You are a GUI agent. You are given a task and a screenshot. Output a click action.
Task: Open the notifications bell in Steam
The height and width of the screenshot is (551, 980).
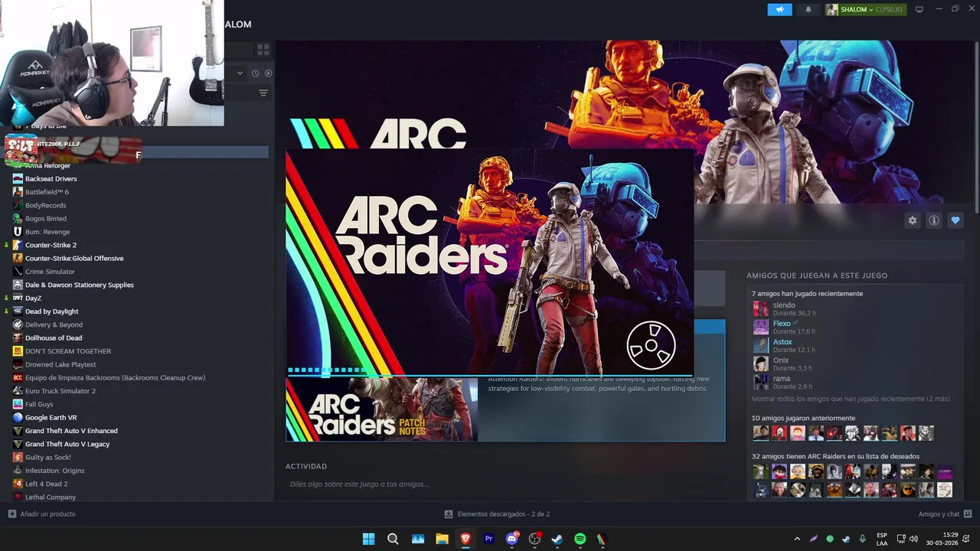pyautogui.click(x=808, y=9)
